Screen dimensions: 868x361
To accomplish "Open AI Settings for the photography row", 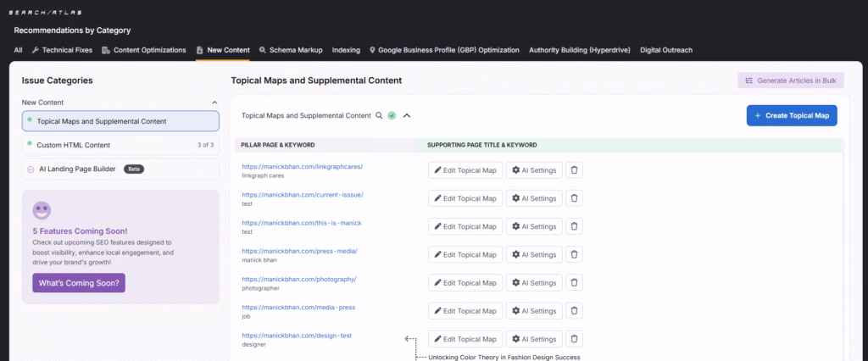I will 534,282.
